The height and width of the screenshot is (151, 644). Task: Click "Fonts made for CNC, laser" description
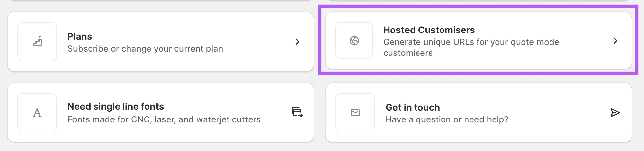164,119
